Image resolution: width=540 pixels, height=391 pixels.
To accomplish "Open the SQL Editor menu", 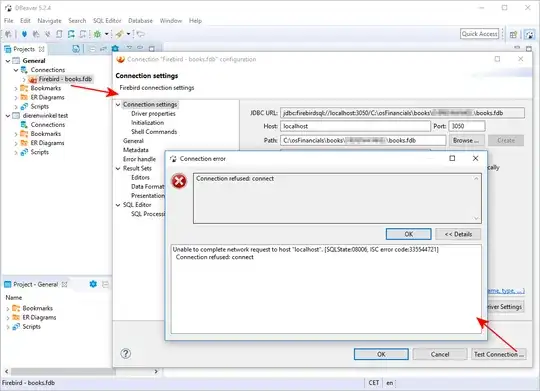I will (107, 21).
